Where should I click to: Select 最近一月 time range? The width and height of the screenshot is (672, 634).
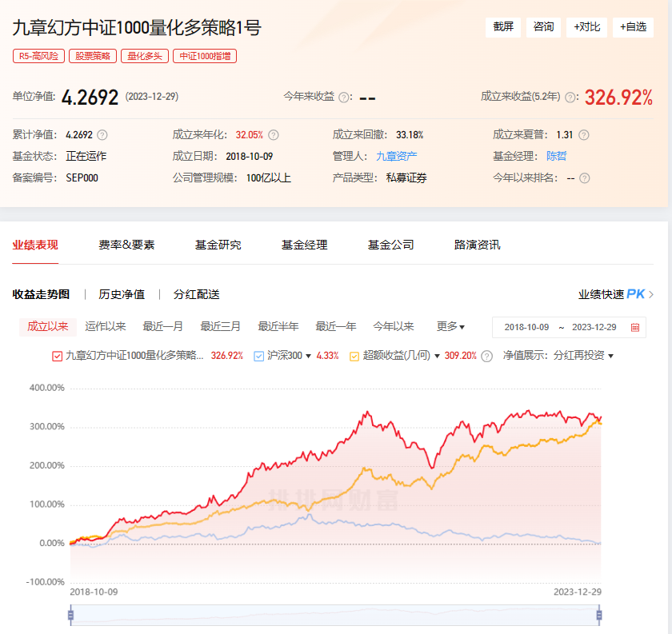(163, 327)
